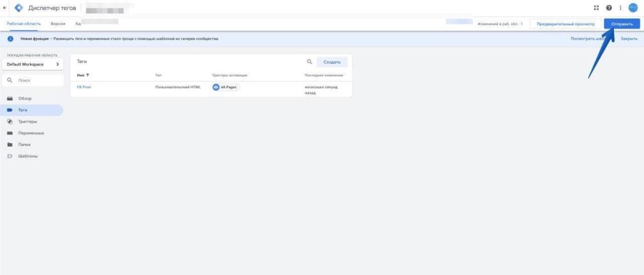644x275 pixels.
Task: Open the FB Pixel tag link
Action: [84, 87]
